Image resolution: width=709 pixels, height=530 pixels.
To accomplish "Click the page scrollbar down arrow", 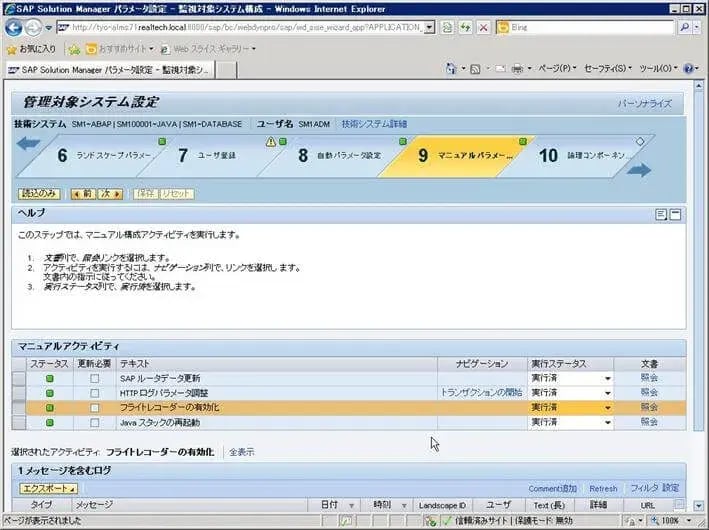I will click(699, 506).
